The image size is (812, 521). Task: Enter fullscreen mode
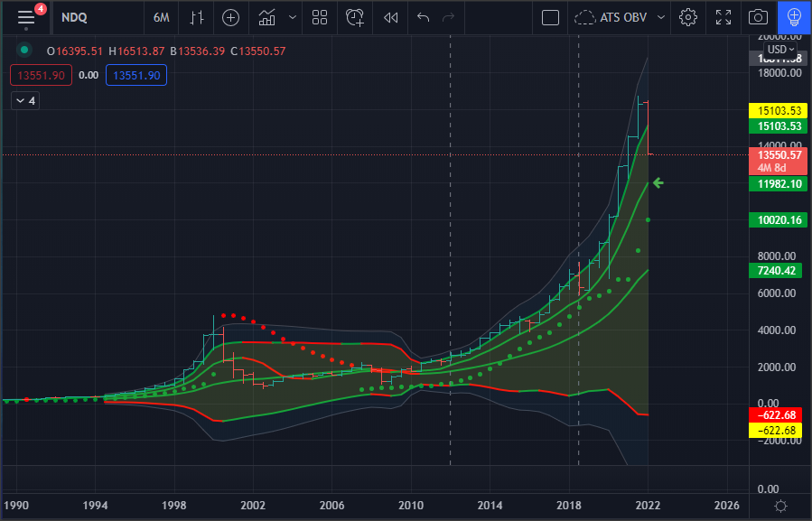tap(723, 18)
